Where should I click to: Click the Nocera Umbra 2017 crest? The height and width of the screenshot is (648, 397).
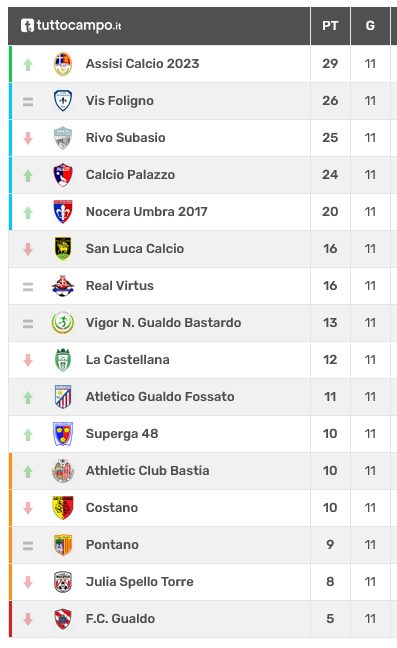pyautogui.click(x=63, y=212)
